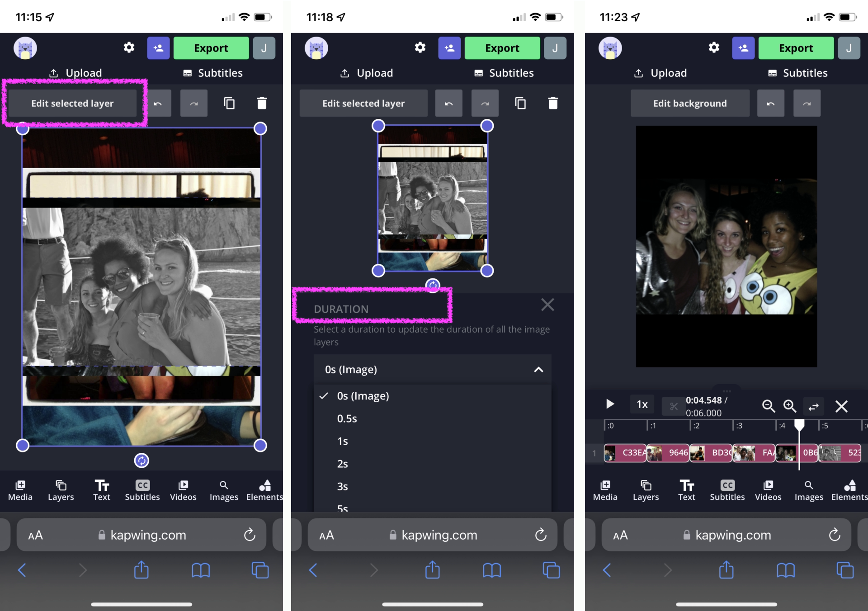The height and width of the screenshot is (611, 868).
Task: Open the settings gear in the left screen
Action: tap(129, 48)
